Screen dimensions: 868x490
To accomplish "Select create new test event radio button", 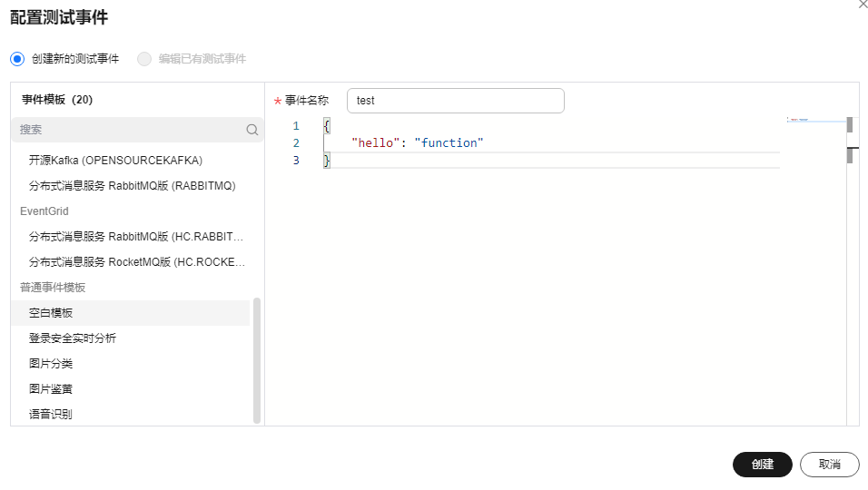I will click(17, 59).
